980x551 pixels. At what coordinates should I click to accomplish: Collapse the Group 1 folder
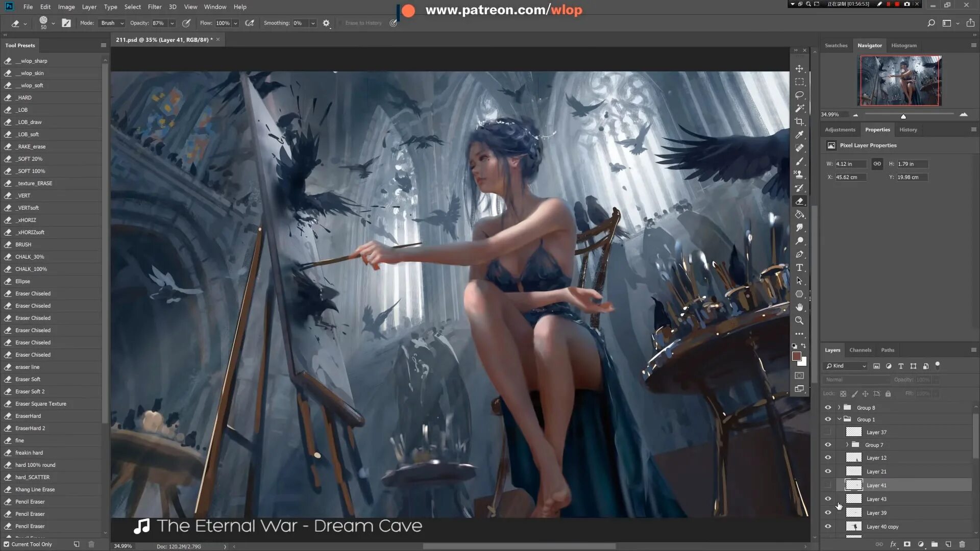[839, 419]
